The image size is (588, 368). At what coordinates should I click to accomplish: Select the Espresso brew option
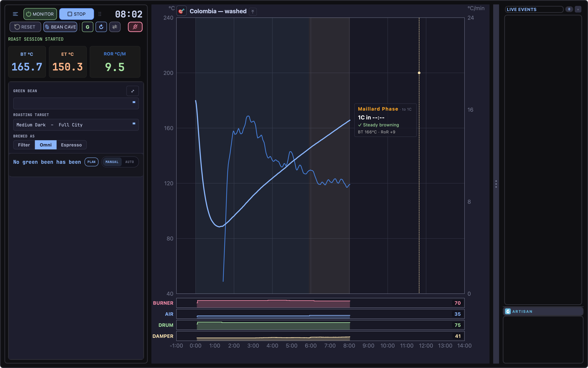point(71,145)
